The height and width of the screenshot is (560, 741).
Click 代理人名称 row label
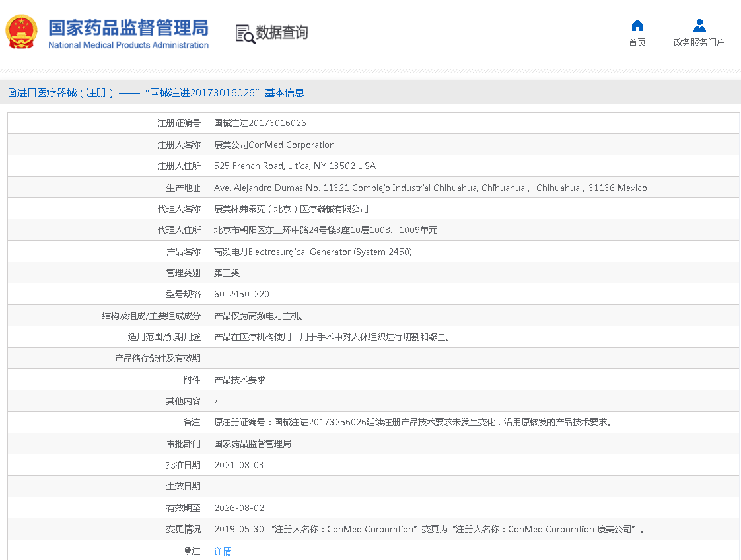tap(179, 209)
